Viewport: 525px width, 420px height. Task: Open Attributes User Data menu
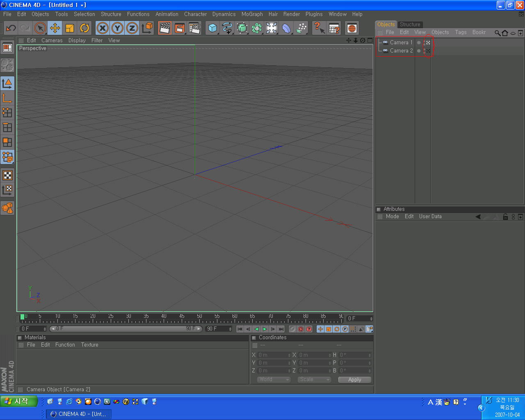[x=430, y=217]
